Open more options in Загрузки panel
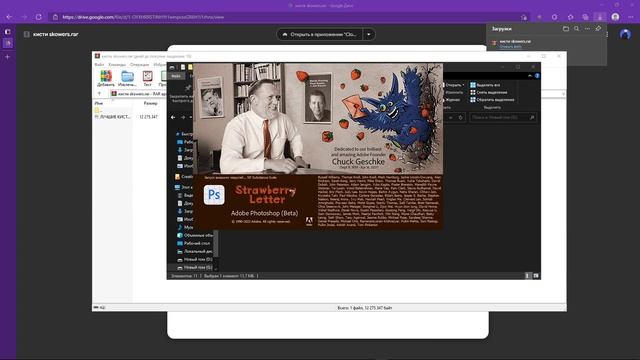The image size is (640, 360). tap(587, 29)
